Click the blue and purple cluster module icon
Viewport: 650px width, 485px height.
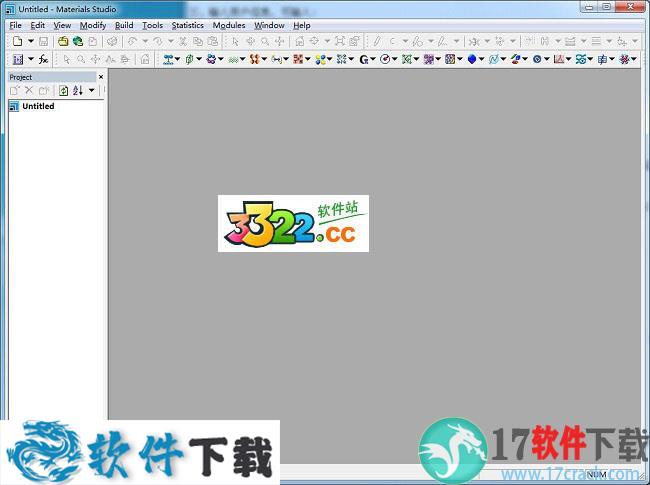pyautogui.click(x=211, y=59)
